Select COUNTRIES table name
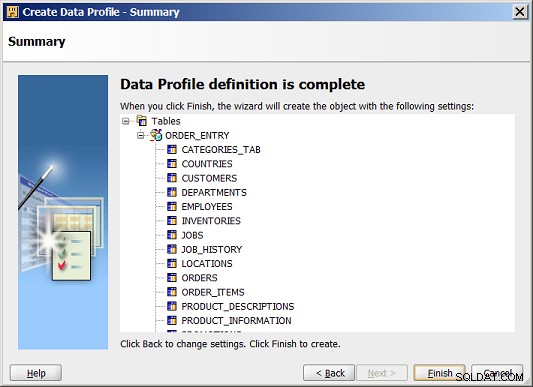Image resolution: width=533 pixels, height=387 pixels. tap(207, 164)
